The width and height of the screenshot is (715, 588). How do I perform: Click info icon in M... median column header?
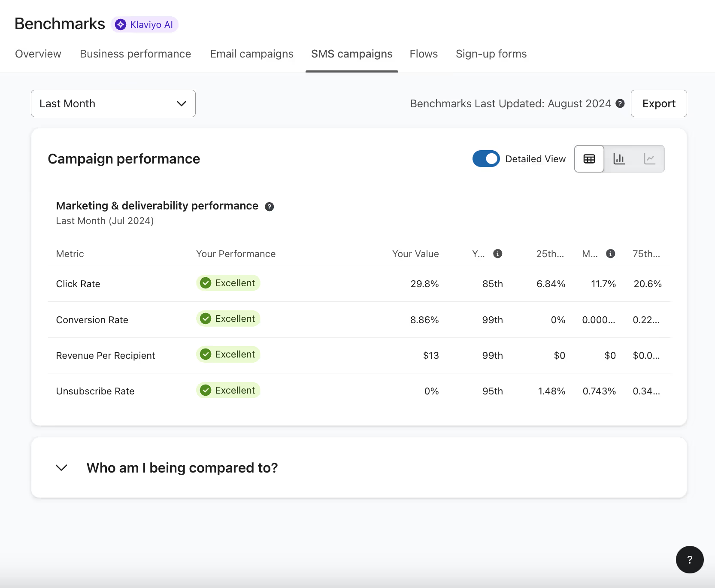click(611, 254)
